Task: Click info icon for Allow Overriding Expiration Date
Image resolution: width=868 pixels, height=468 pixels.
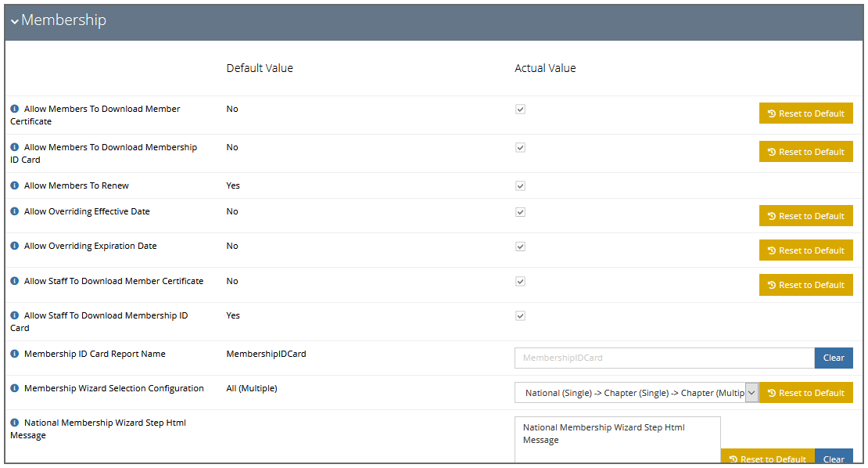Action: [x=15, y=246]
